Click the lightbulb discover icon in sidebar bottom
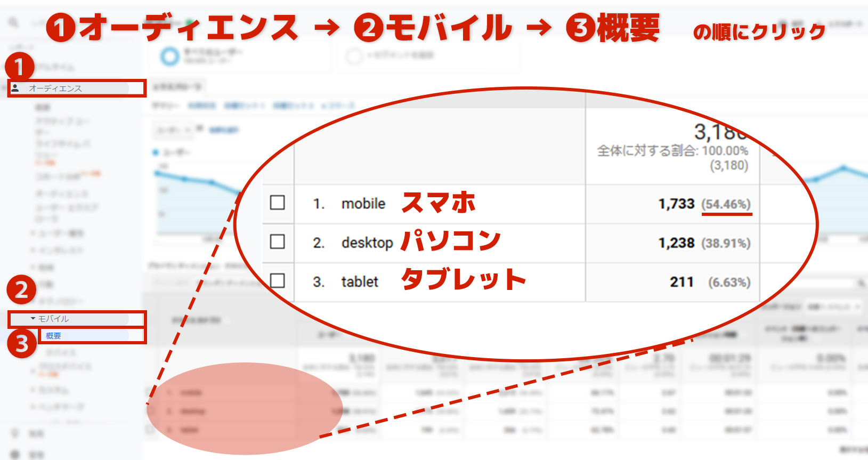868x460 pixels. coord(15,433)
